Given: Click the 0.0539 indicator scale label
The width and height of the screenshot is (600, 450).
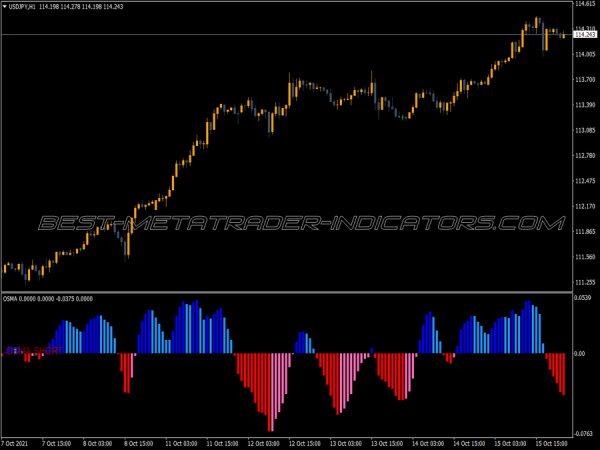Looking at the screenshot, I should [584, 298].
